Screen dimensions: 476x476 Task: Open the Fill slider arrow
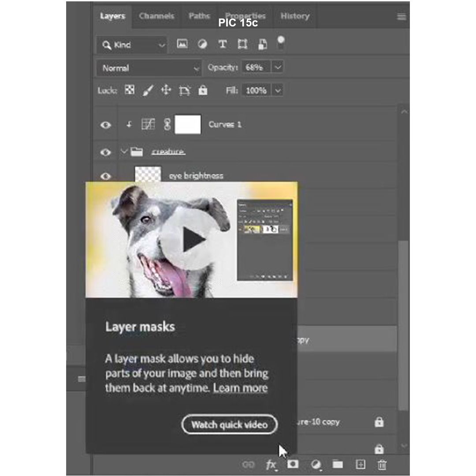(x=278, y=90)
